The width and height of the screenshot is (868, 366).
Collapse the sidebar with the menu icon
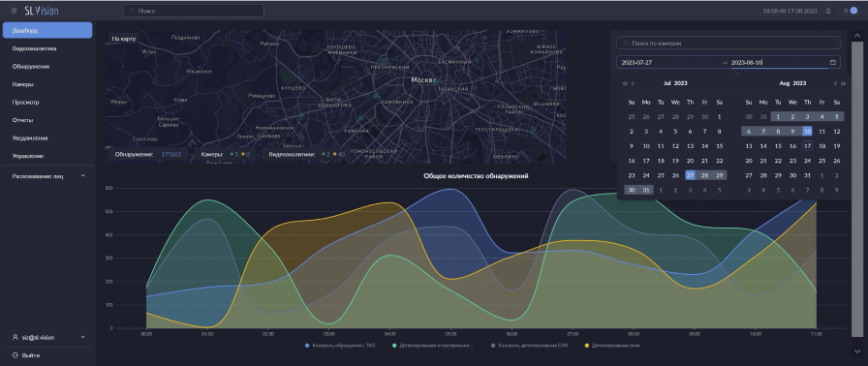(x=14, y=11)
